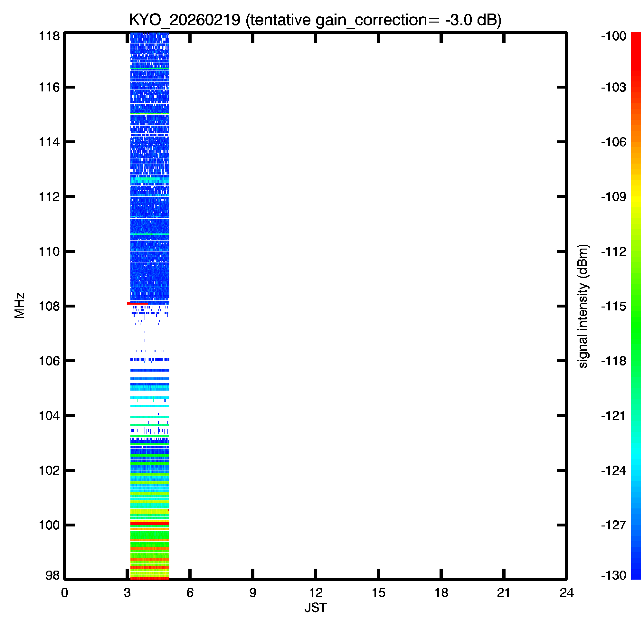
Task: Click the y-axis label 118
Action: coord(49,36)
